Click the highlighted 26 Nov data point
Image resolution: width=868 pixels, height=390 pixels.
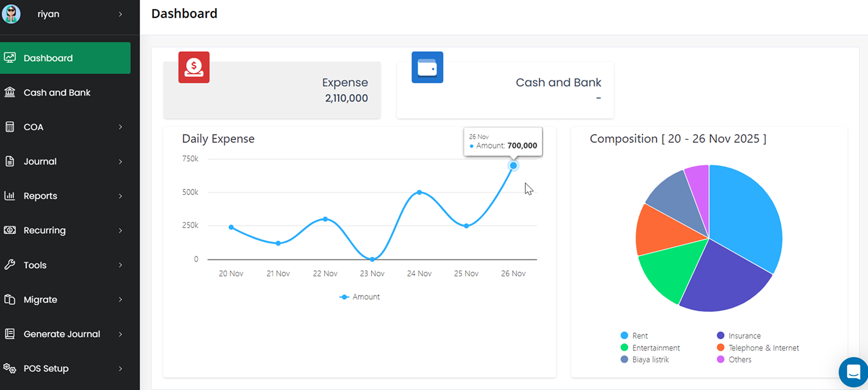tap(513, 166)
